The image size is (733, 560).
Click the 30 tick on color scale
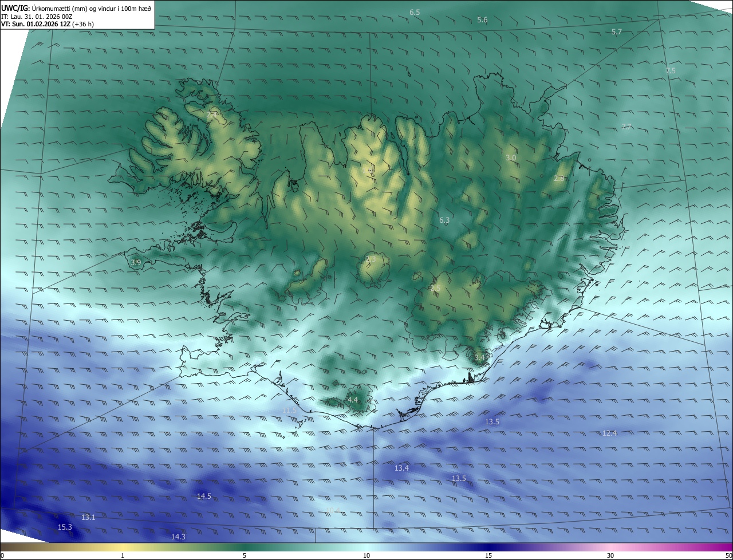tap(610, 555)
